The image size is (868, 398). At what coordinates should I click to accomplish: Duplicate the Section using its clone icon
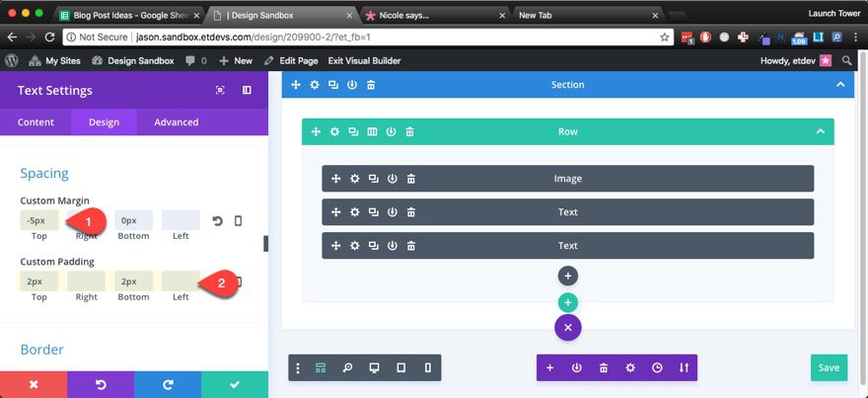click(x=333, y=85)
